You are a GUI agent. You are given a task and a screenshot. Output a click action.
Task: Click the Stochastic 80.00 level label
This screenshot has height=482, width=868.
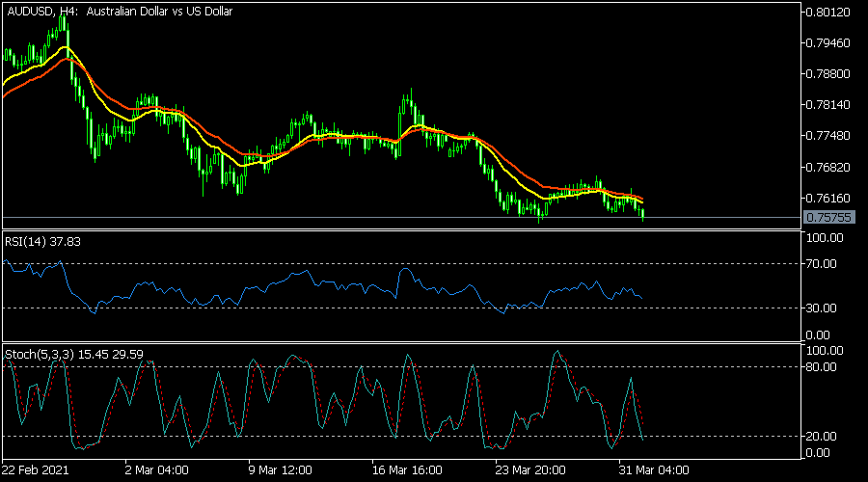click(x=825, y=366)
